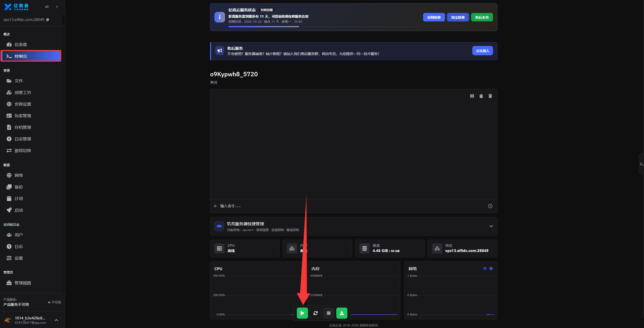Copy console log with clipboard icon

(x=481, y=96)
